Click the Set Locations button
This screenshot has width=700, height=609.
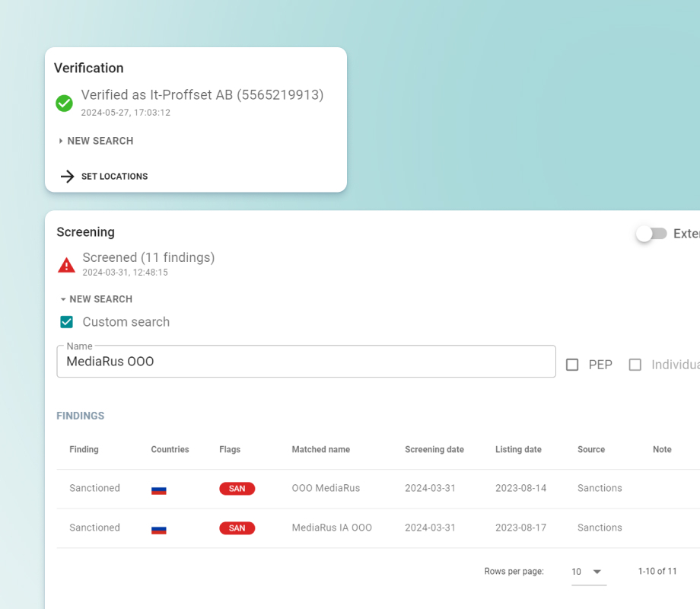(x=114, y=177)
